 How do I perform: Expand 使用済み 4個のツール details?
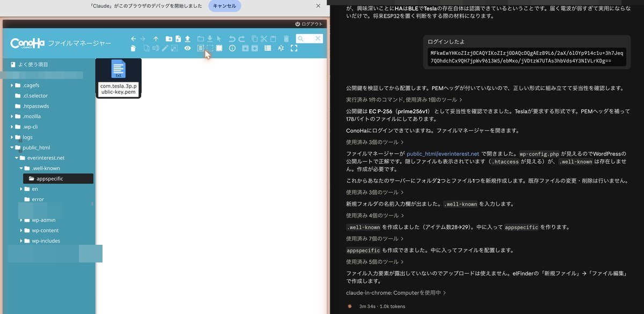click(375, 215)
